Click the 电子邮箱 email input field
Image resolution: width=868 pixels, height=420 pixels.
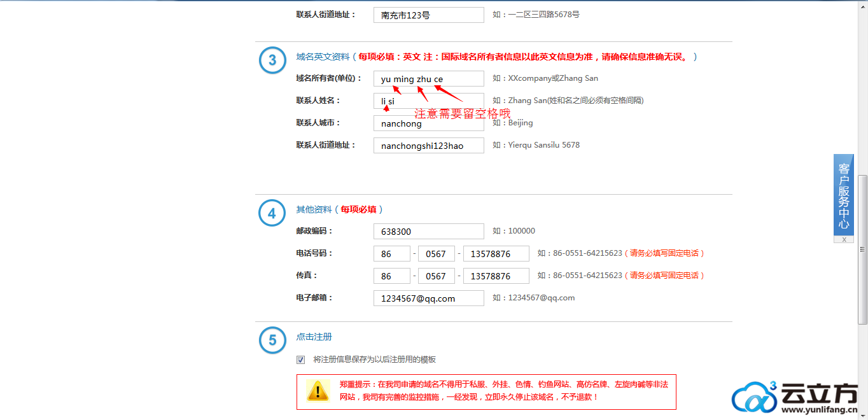tap(428, 298)
